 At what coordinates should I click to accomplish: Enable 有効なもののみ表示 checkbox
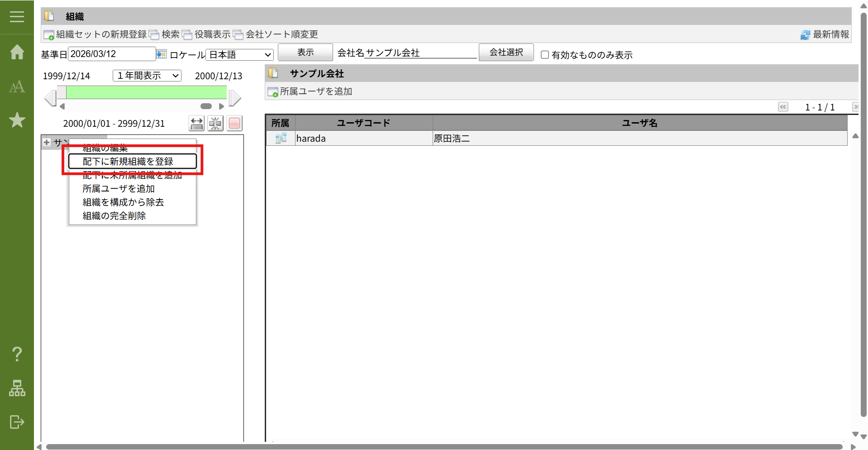[545, 55]
